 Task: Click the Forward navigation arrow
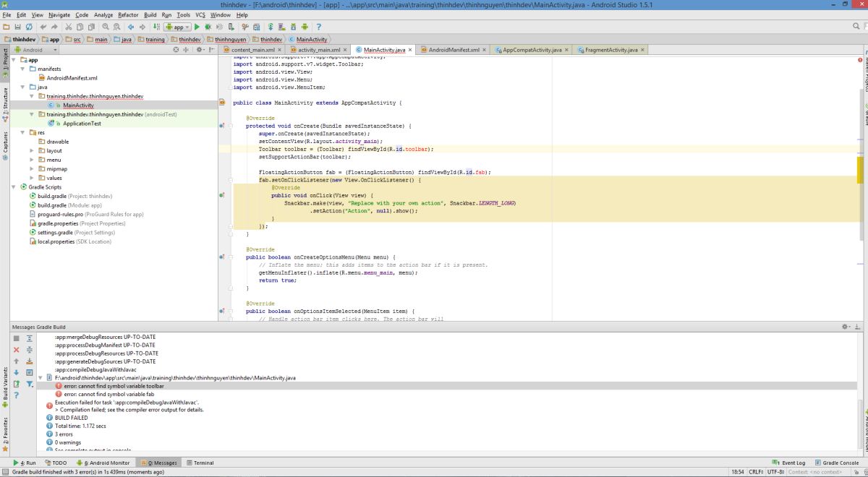click(142, 27)
